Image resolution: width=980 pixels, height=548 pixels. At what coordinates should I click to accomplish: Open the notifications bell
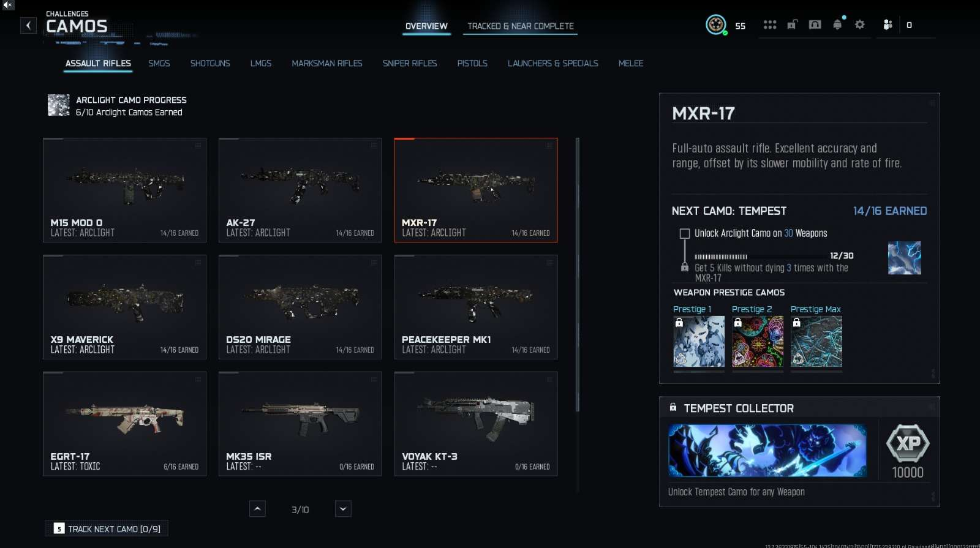(x=837, y=24)
